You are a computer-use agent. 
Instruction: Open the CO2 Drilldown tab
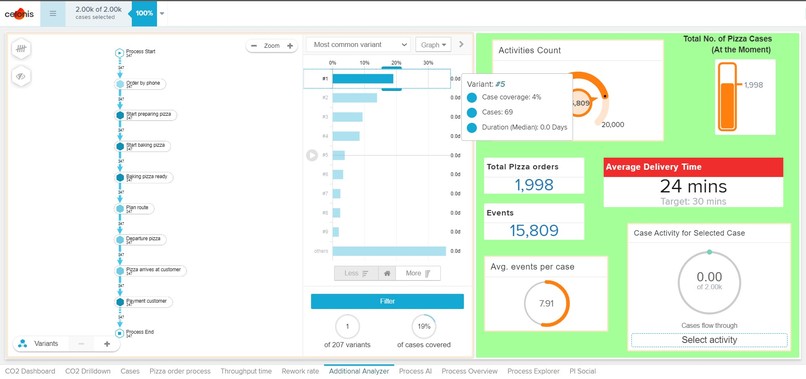pos(88,371)
